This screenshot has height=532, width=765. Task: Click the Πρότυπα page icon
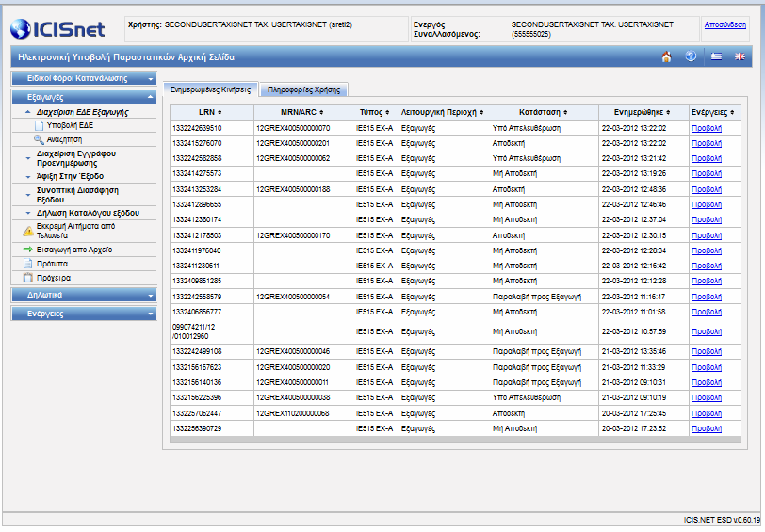click(28, 264)
